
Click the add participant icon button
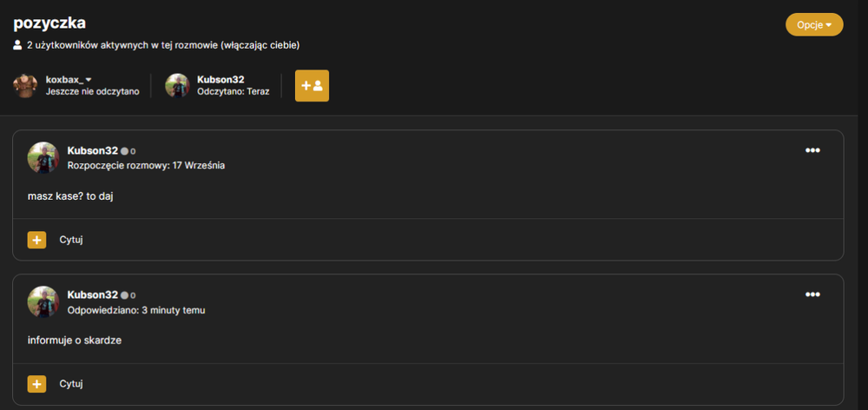[x=312, y=86]
